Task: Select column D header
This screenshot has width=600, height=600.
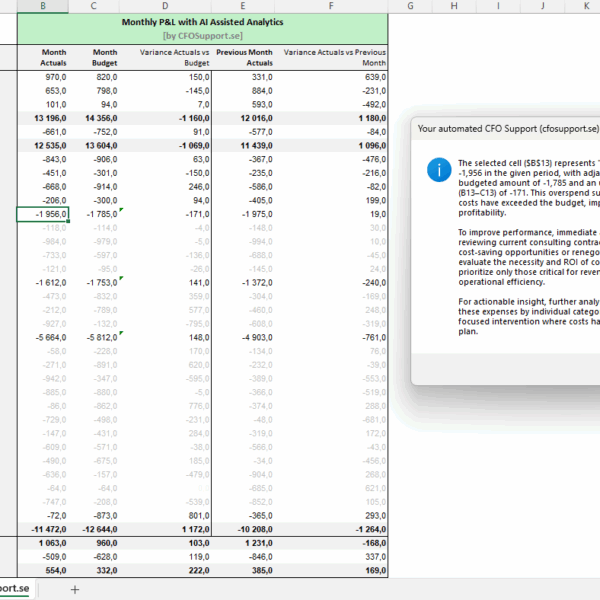Action: point(165,6)
